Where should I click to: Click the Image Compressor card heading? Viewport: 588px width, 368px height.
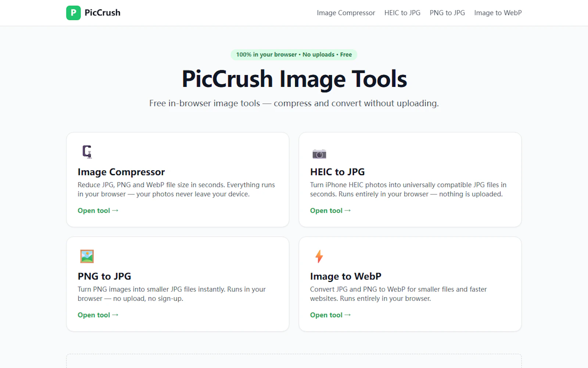pyautogui.click(x=121, y=172)
